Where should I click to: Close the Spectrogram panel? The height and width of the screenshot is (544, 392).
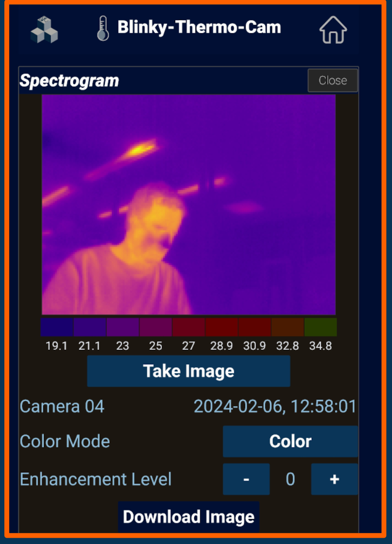click(333, 80)
